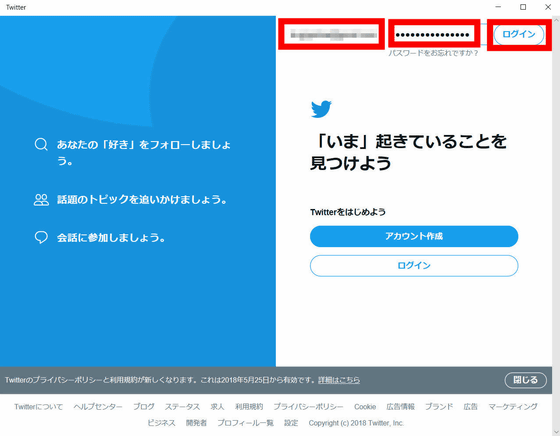Click the speech bubble conversation icon

click(x=41, y=237)
